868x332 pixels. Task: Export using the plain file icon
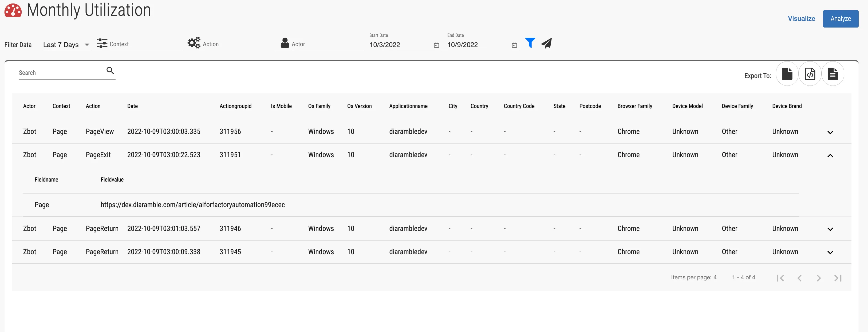787,74
